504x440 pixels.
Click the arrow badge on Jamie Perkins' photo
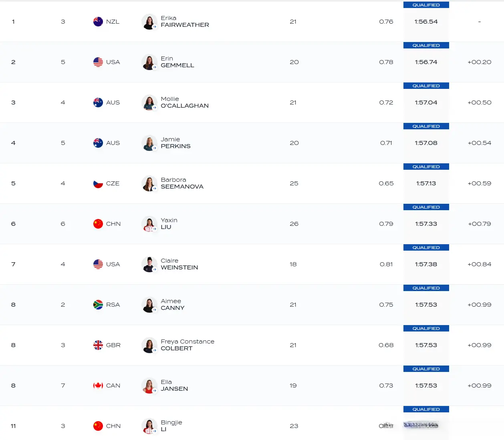tap(155, 148)
